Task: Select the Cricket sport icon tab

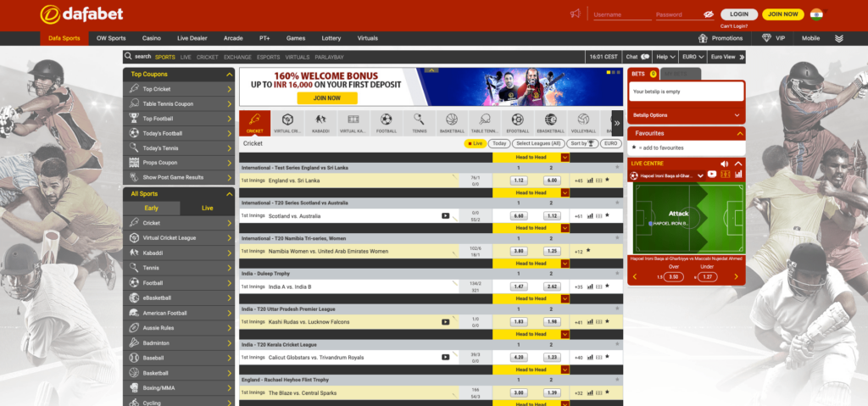Action: coord(254,123)
